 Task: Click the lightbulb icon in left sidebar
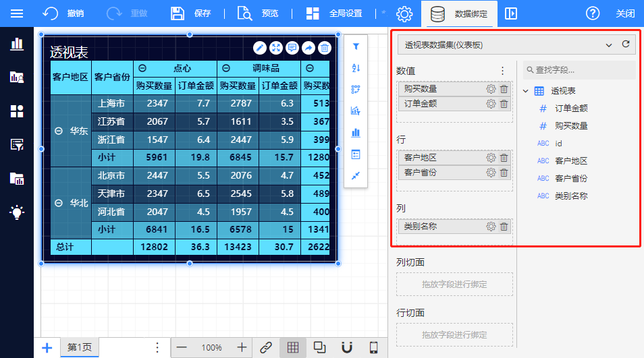[17, 212]
